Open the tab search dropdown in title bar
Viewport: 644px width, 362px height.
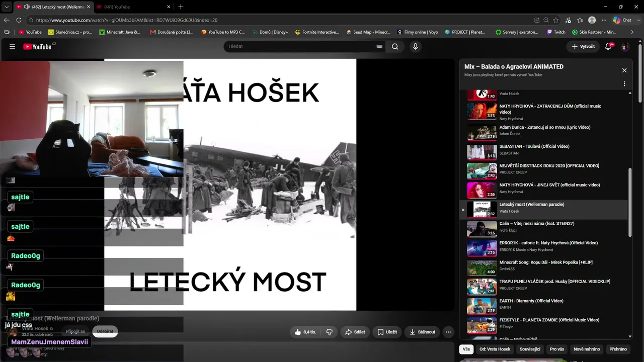point(7,7)
